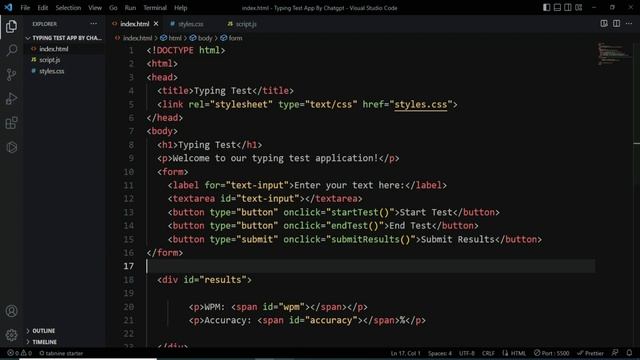Split the editor right
Screen dimensions: 640x360
point(616,24)
